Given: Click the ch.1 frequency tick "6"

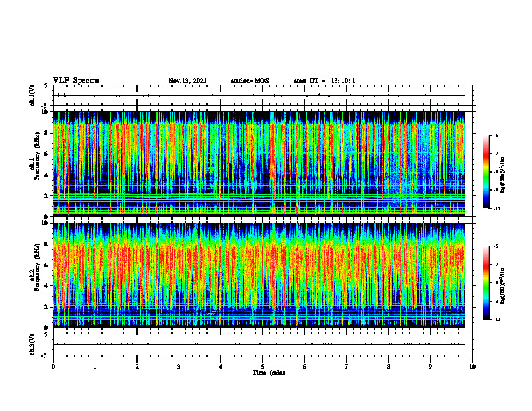Looking at the screenshot, I should (x=46, y=154).
